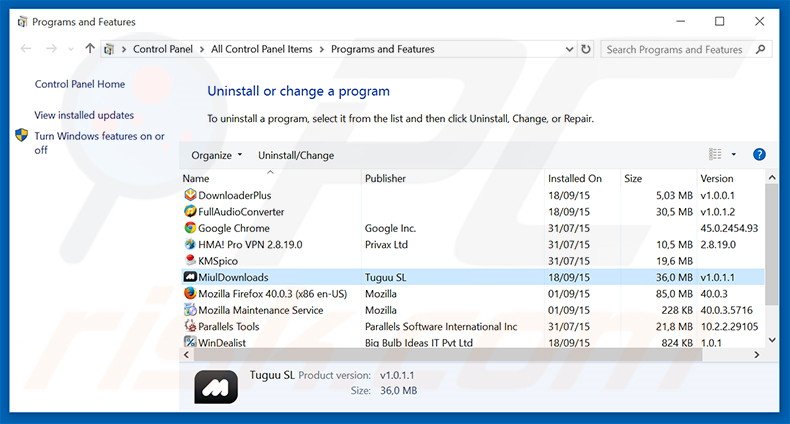Viewport: 790px width, 424px height.
Task: Click the vertical scrollbar down arrow
Action: click(772, 340)
